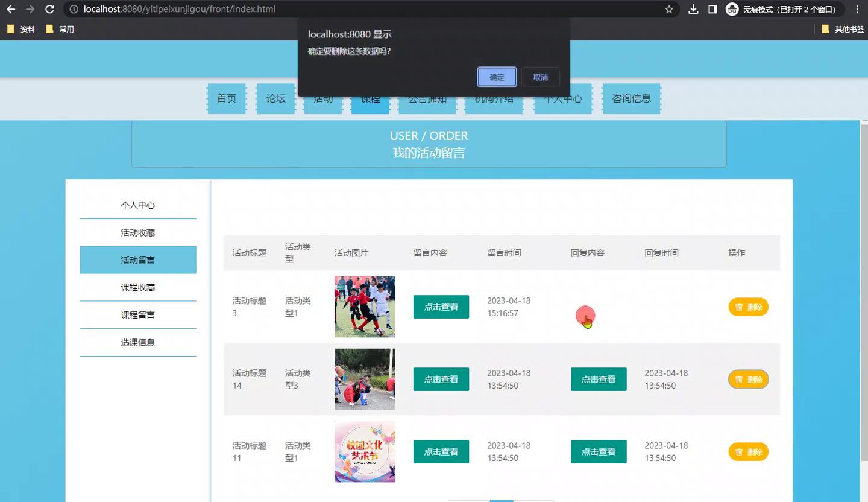
Task: Click the 留言时间 column header
Action: [504, 253]
